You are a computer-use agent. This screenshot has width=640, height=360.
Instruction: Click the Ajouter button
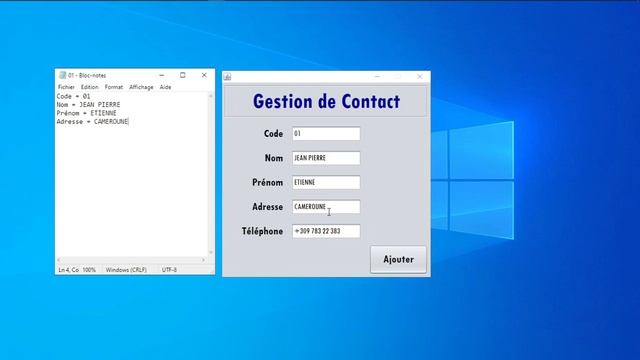tap(398, 259)
